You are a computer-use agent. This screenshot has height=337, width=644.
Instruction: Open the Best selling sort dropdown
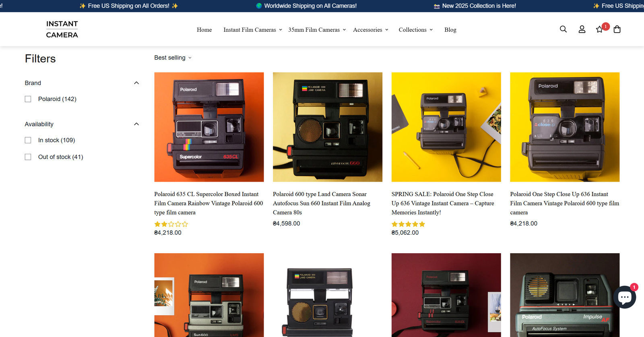173,58
